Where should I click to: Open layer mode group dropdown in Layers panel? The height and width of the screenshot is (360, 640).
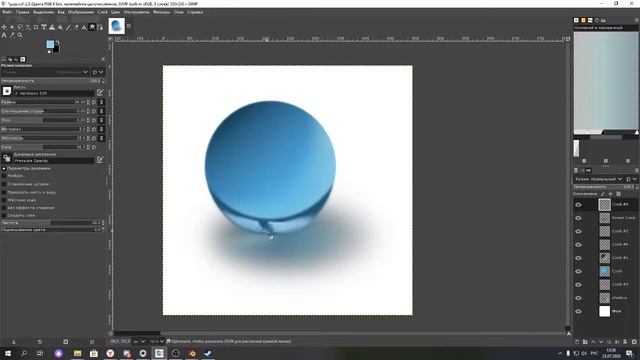pos(631,179)
